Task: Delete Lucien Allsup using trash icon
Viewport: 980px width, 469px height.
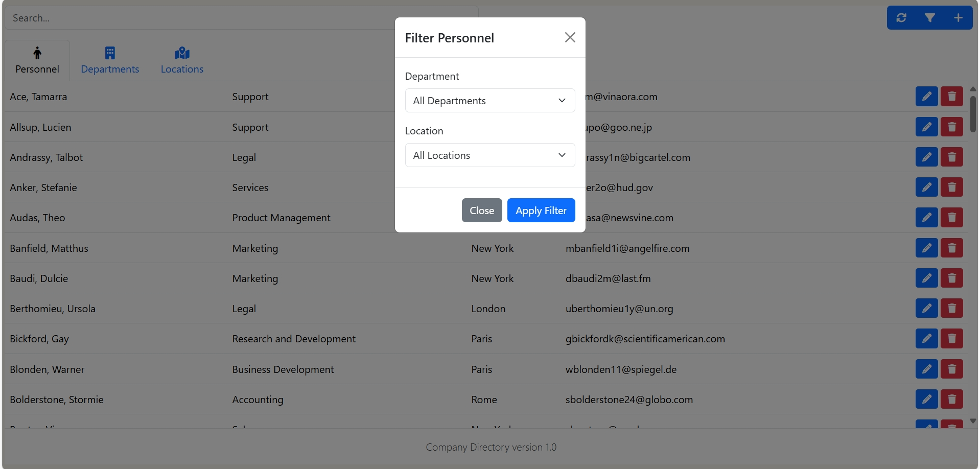Action: point(951,127)
